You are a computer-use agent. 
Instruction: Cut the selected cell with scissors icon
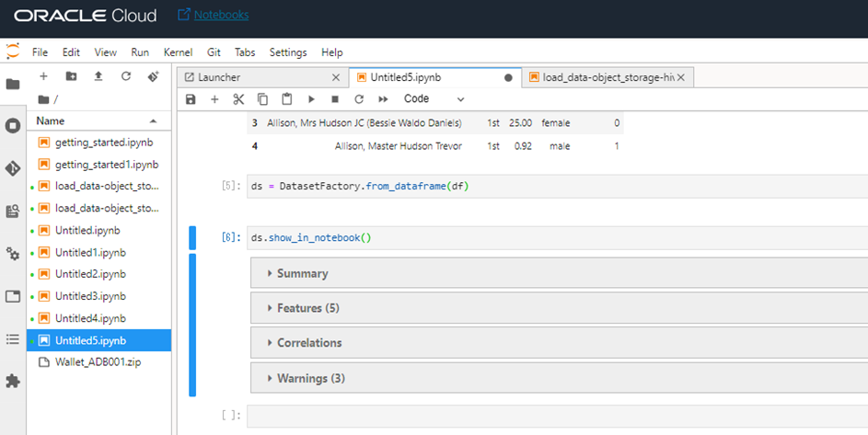238,99
